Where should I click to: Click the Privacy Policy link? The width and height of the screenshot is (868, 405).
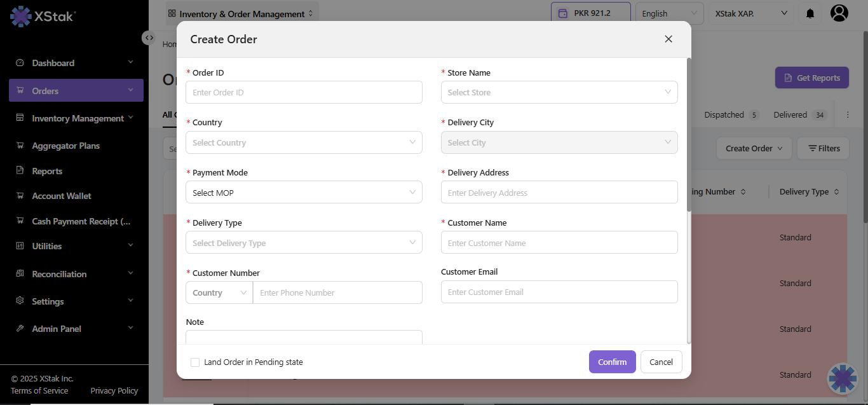point(114,390)
